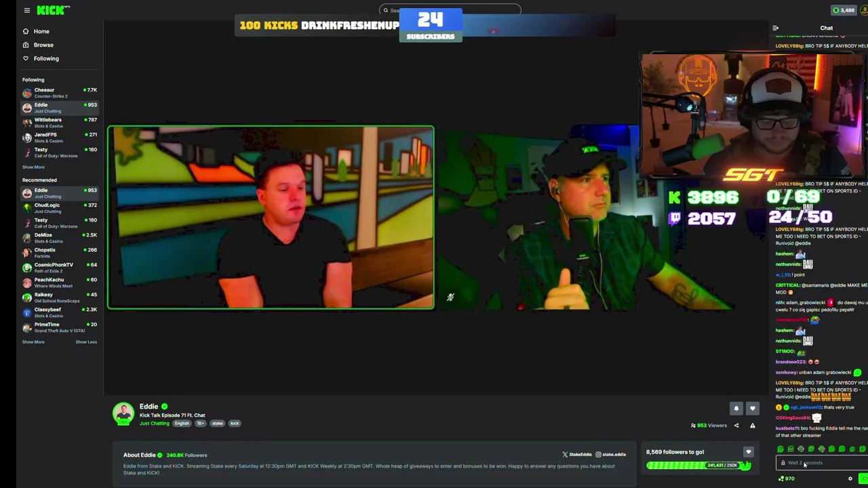Open ChudLogic channel in Recommended
Image resolution: width=868 pixels, height=488 pixels.
point(60,208)
